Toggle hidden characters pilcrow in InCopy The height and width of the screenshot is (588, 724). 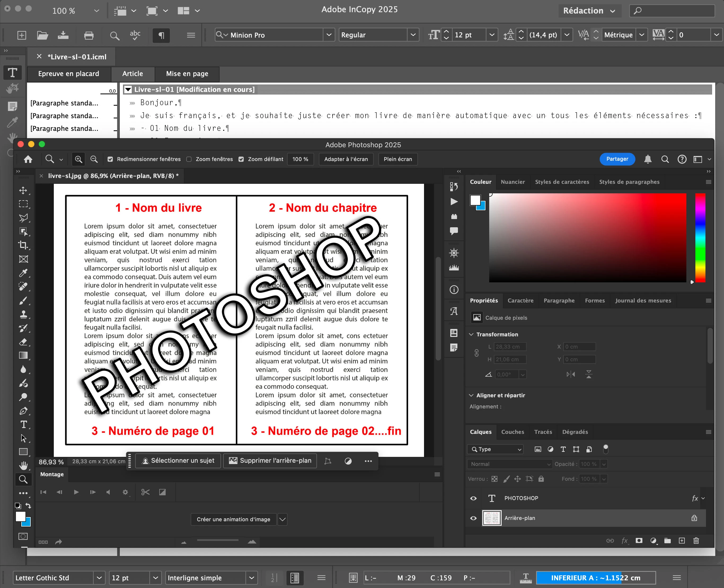(x=161, y=35)
